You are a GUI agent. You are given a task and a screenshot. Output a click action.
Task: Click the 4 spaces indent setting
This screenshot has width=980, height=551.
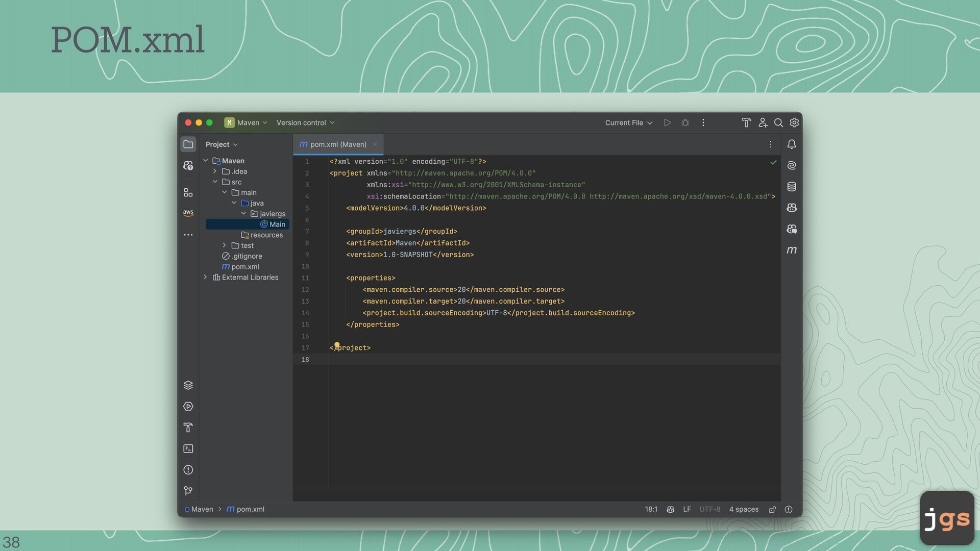point(743,509)
